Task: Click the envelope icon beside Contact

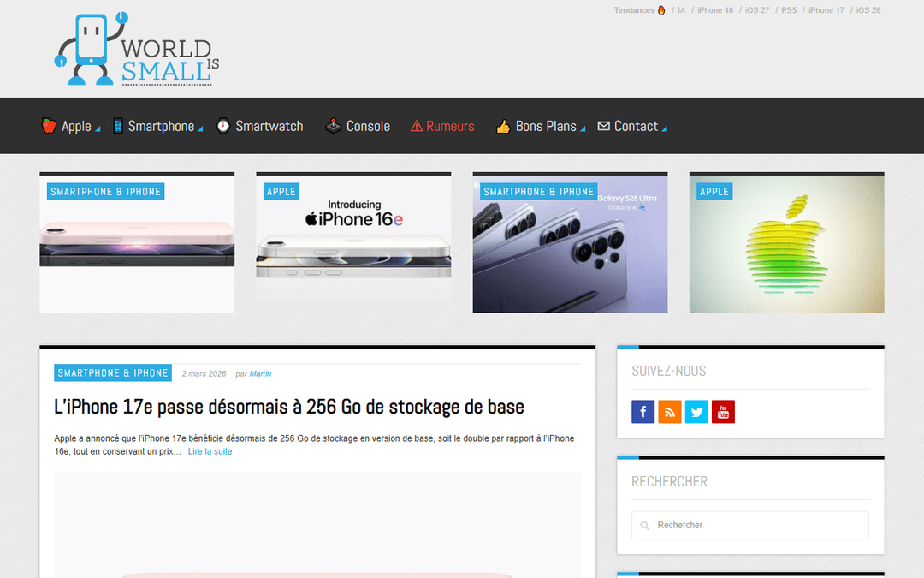Action: 603,126
